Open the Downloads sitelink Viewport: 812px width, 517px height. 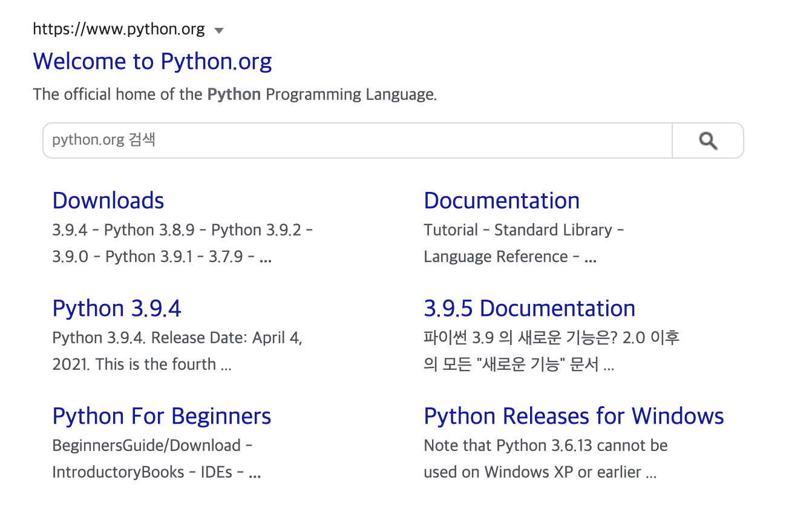point(108,200)
